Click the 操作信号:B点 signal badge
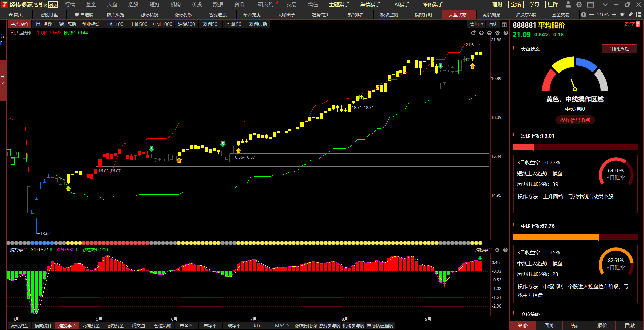 575,120
